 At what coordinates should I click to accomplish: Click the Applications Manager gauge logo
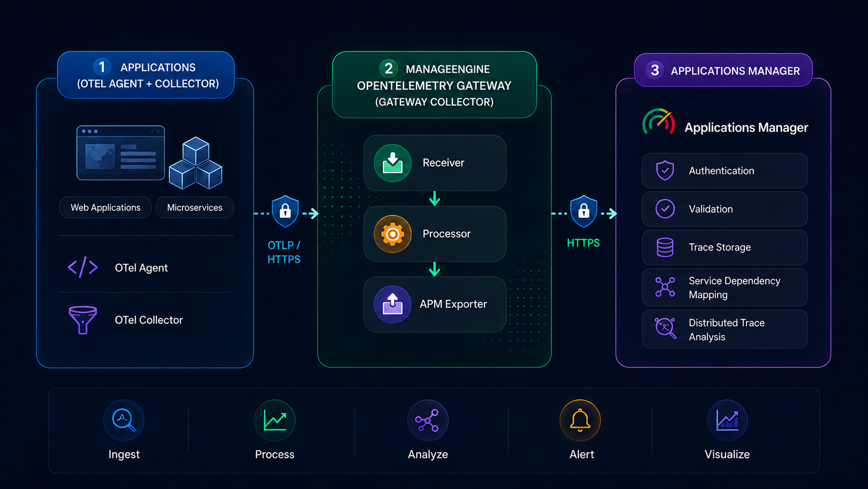pyautogui.click(x=658, y=123)
